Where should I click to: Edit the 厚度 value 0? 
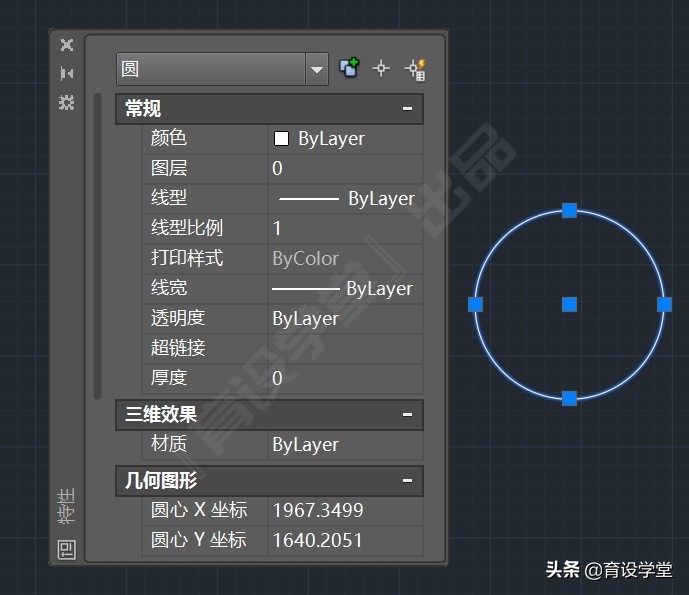[345, 378]
